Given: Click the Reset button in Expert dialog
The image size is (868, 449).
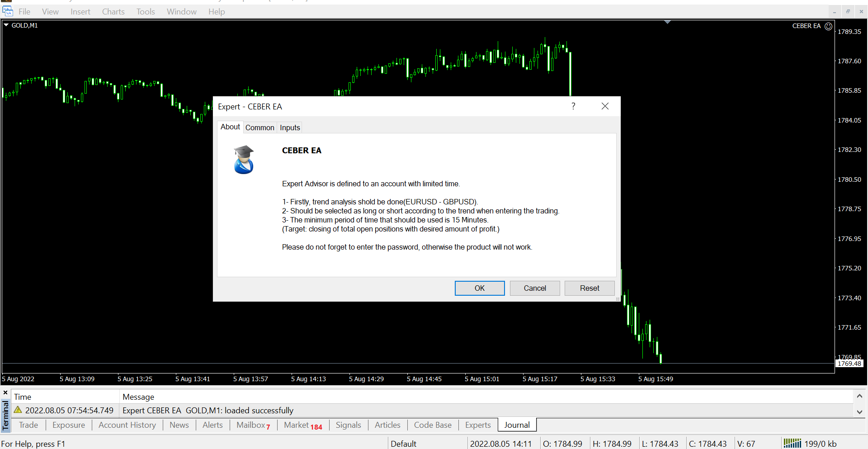Looking at the screenshot, I should (x=590, y=288).
